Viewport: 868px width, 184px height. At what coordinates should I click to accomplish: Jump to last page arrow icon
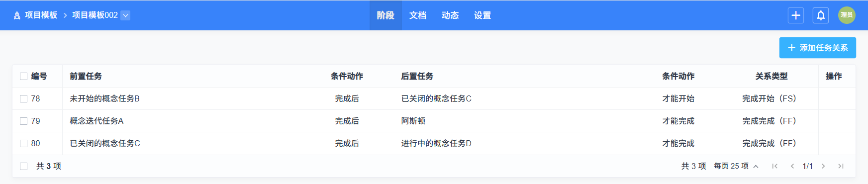click(x=841, y=166)
